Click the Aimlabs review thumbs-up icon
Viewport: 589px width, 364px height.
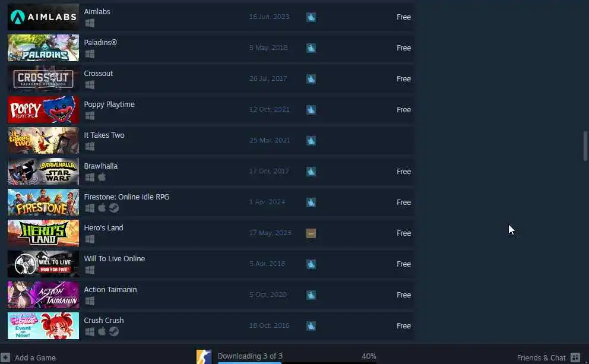point(311,17)
